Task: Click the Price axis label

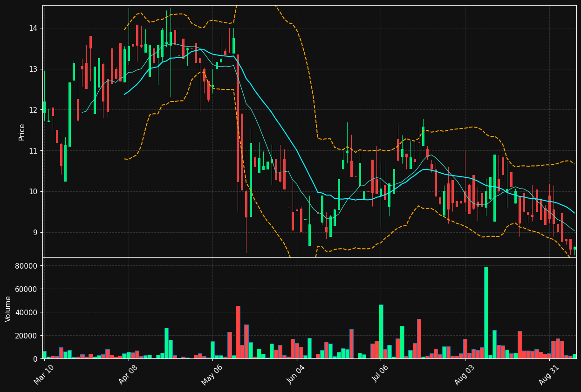Action: tap(22, 132)
